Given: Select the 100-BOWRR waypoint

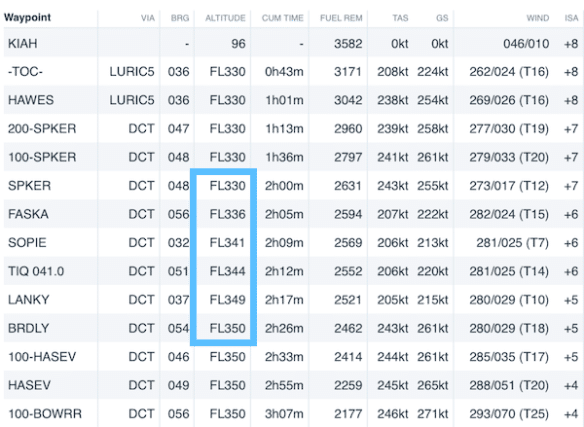Looking at the screenshot, I should pyautogui.click(x=45, y=414).
